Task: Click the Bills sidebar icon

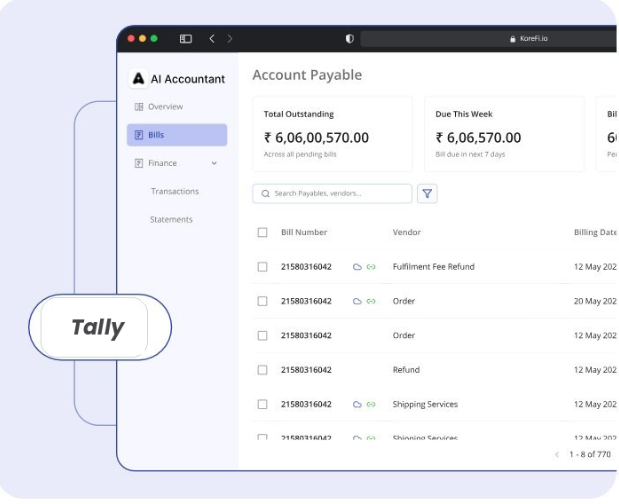Action: [139, 135]
